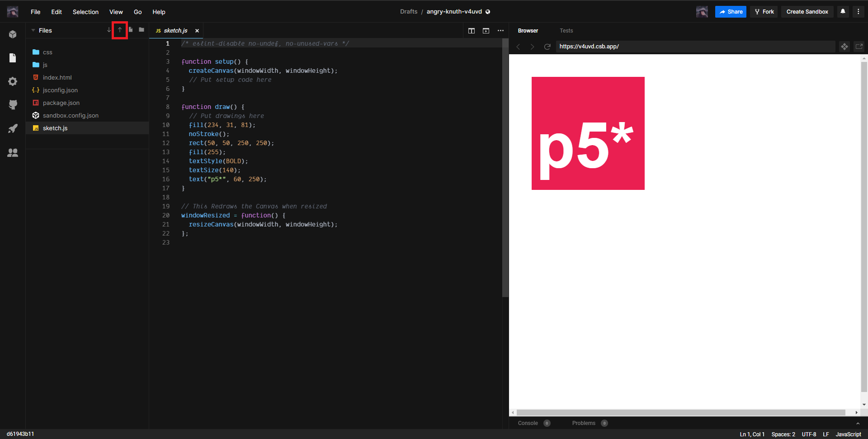Open the JavaScript language mode selector
This screenshot has height=439, width=868.
tap(848, 434)
